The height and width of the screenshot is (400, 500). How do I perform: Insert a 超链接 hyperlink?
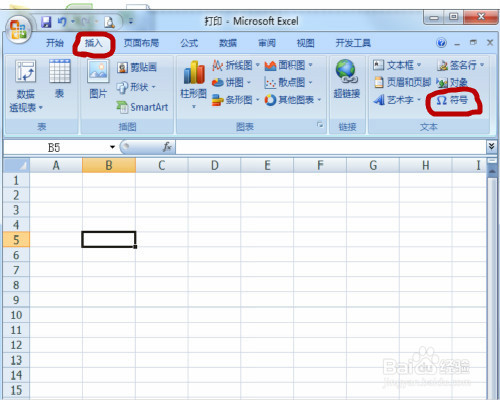click(x=347, y=79)
